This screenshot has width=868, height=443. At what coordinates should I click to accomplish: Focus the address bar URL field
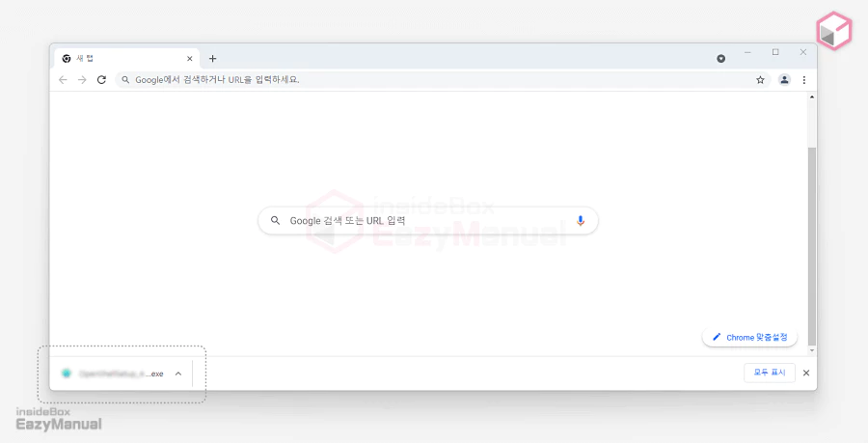pyautogui.click(x=443, y=80)
